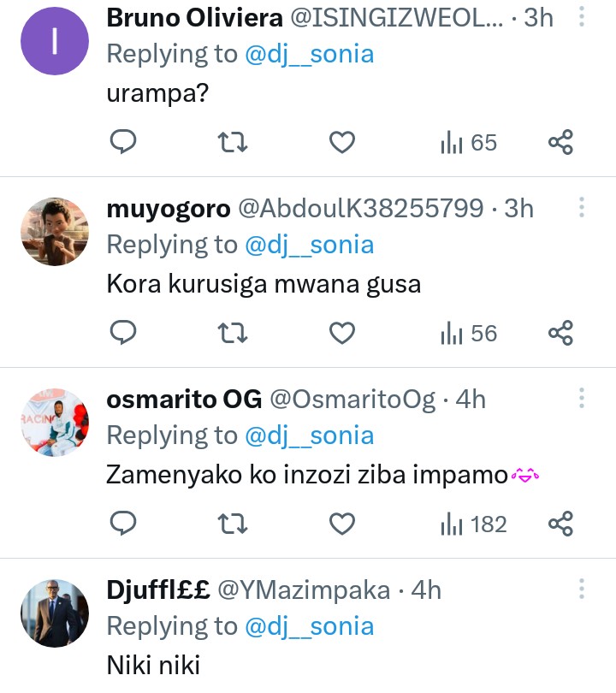Retweet Bruno Oliviera's "urampa?" reply

233,143
